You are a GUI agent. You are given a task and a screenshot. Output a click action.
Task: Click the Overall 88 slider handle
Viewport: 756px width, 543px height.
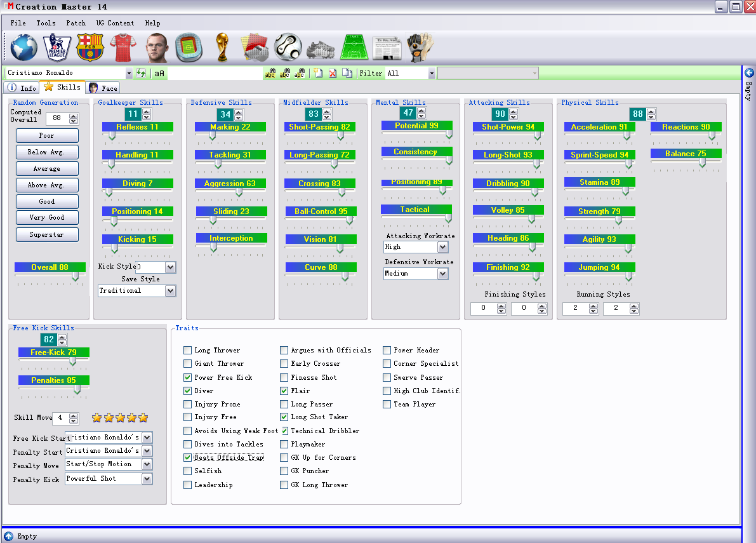(75, 276)
